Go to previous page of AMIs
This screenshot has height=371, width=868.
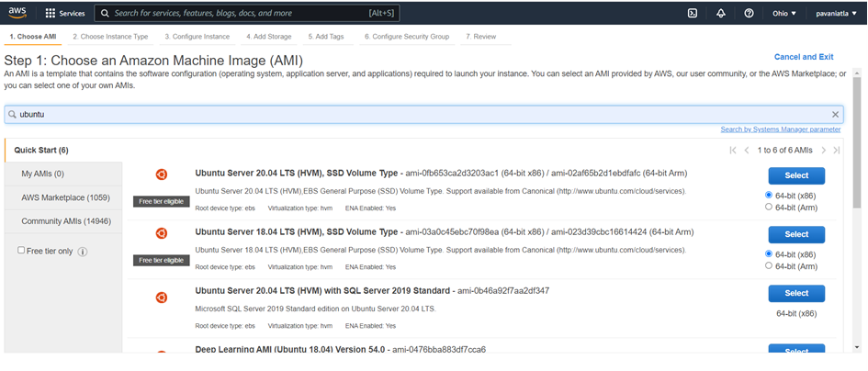(747, 150)
